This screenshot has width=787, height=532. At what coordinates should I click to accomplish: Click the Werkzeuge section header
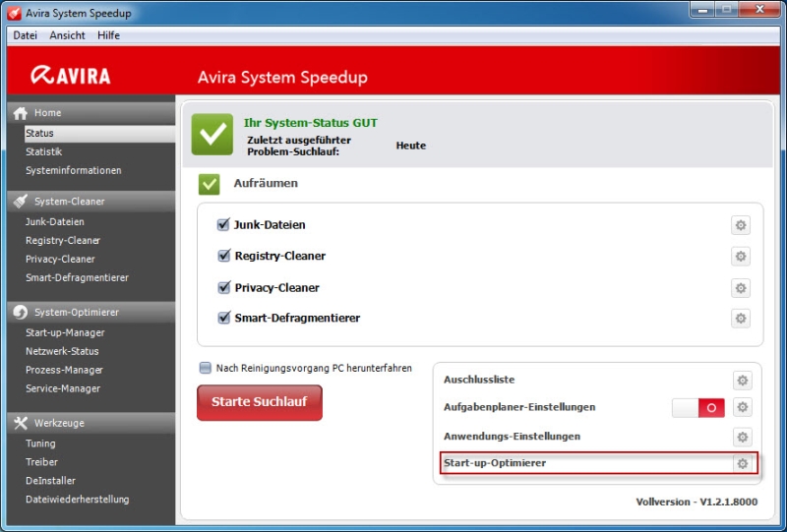(x=91, y=423)
